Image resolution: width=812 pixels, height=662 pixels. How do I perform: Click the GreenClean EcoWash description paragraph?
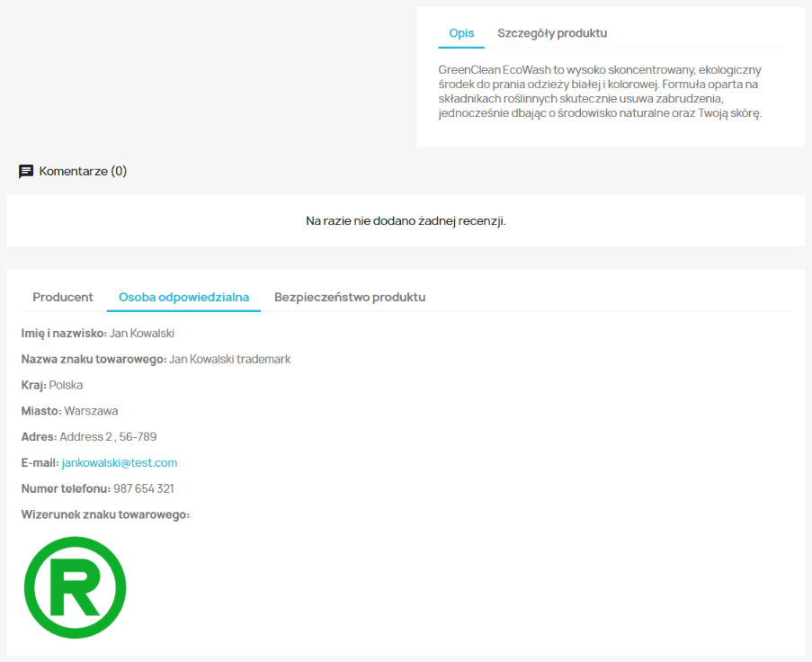(x=600, y=92)
